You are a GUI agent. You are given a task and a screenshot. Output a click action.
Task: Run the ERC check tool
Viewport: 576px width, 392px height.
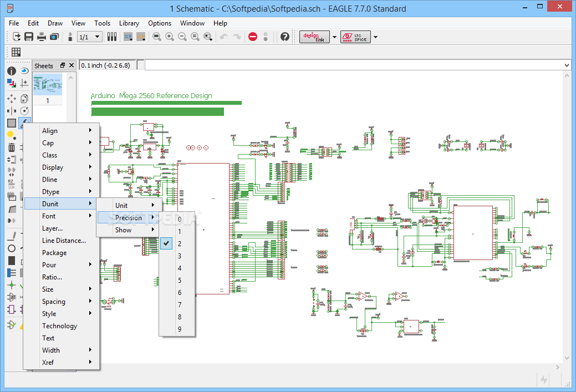tap(12, 325)
